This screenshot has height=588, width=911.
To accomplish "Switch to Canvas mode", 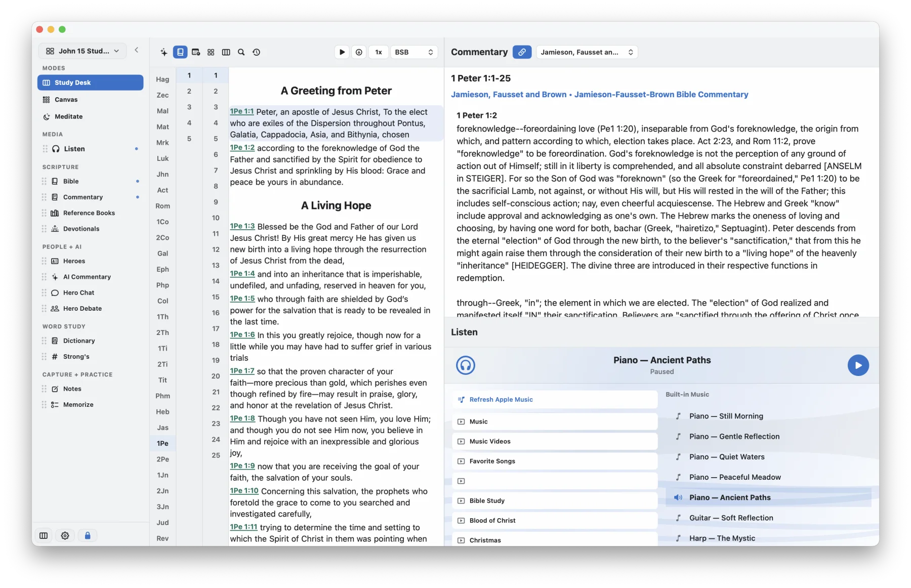I will coord(90,100).
